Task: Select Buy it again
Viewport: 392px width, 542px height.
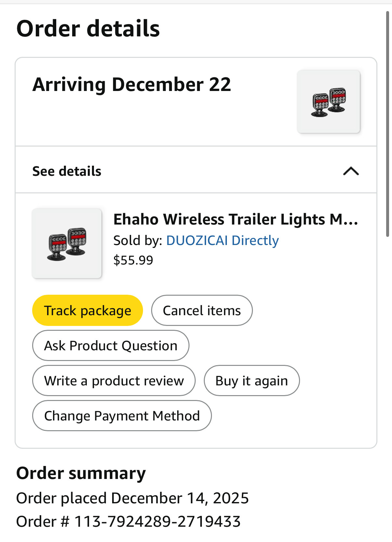Action: 252,381
